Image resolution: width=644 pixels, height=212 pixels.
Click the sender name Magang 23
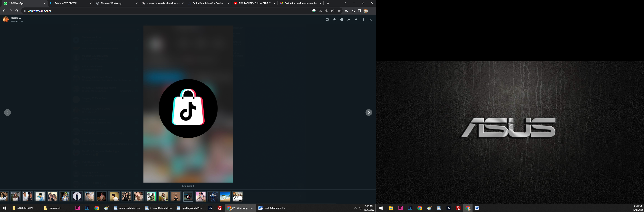(16, 18)
